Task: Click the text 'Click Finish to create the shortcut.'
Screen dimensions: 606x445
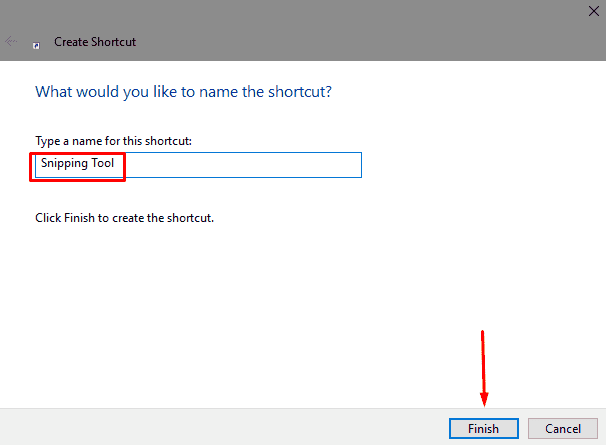Action: tap(124, 218)
